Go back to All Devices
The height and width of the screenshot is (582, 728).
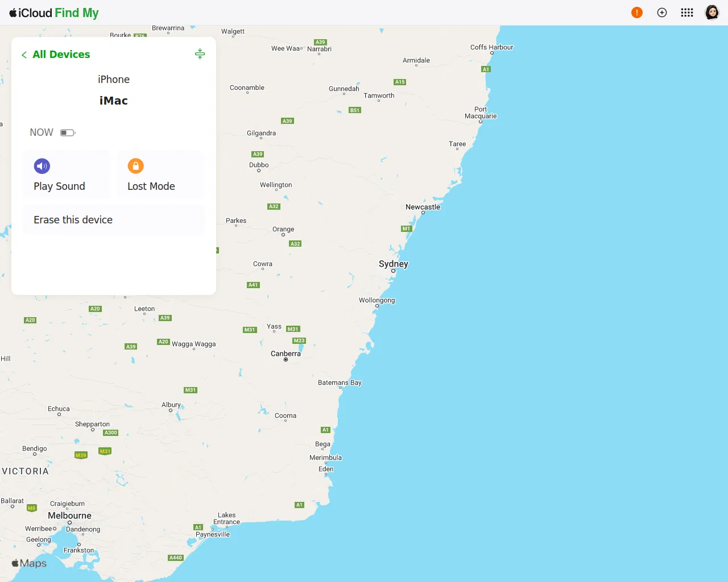pyautogui.click(x=56, y=55)
